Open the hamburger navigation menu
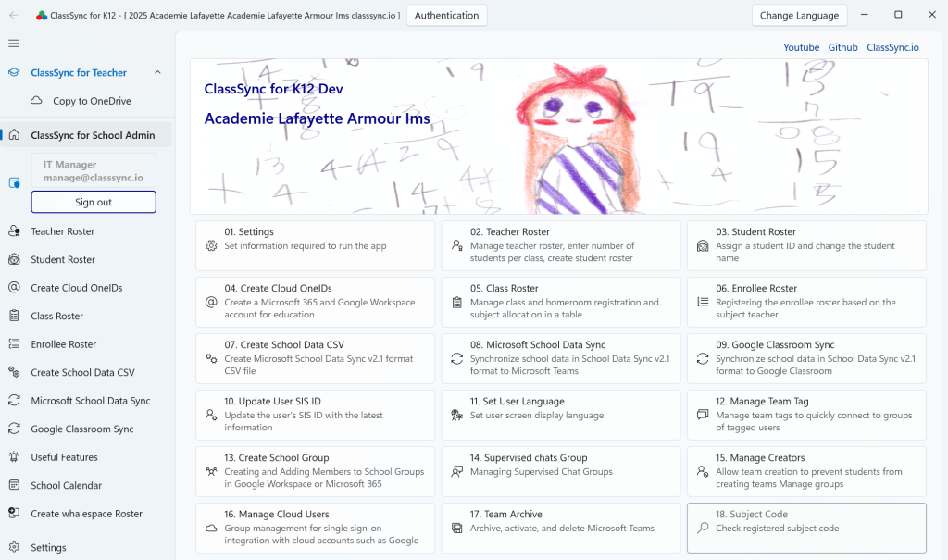Screen dimensions: 948x560 14,44
